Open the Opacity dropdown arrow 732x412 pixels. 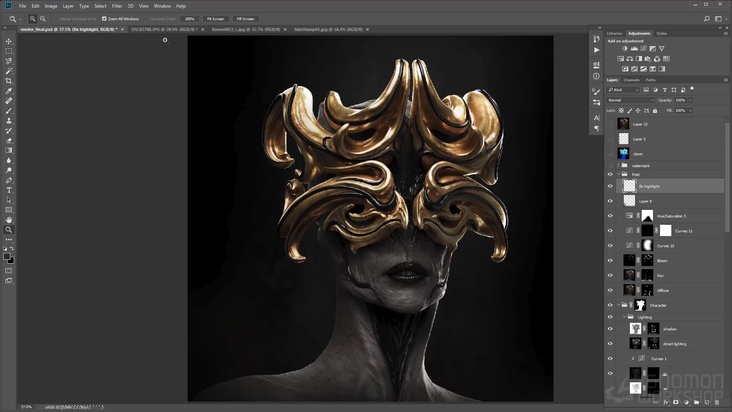(x=690, y=100)
